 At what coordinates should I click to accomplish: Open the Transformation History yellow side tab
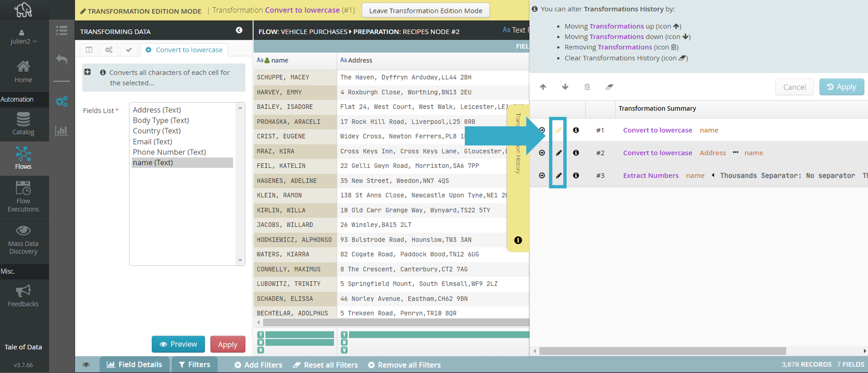click(518, 178)
